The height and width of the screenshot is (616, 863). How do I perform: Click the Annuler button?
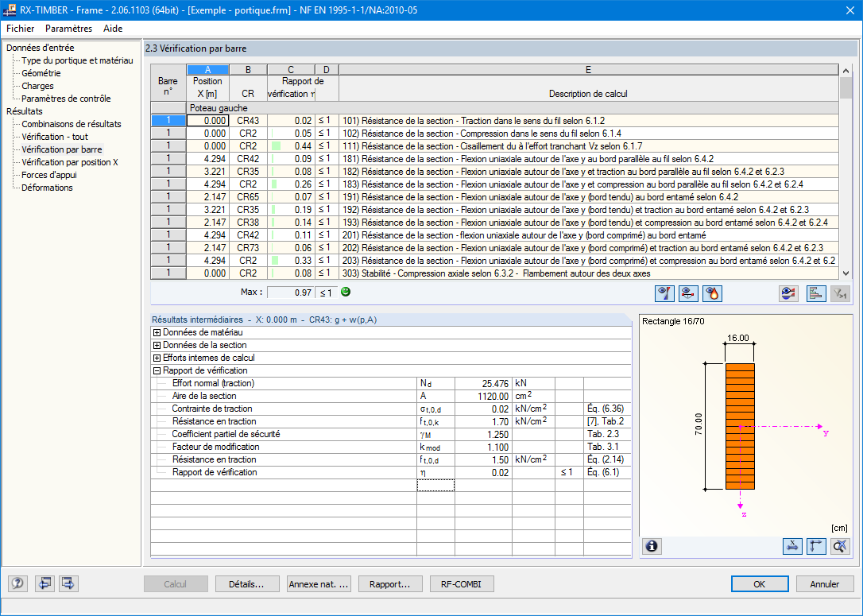pos(825,584)
